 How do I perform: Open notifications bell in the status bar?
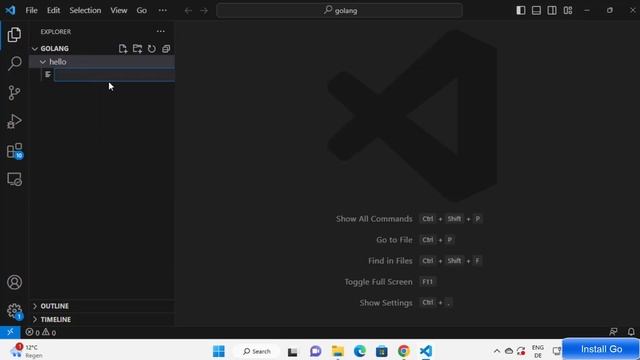[x=631, y=332]
